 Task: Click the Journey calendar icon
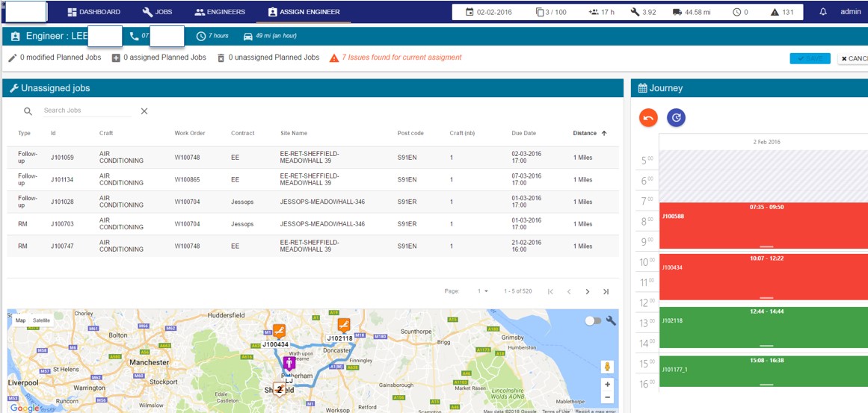pos(643,88)
